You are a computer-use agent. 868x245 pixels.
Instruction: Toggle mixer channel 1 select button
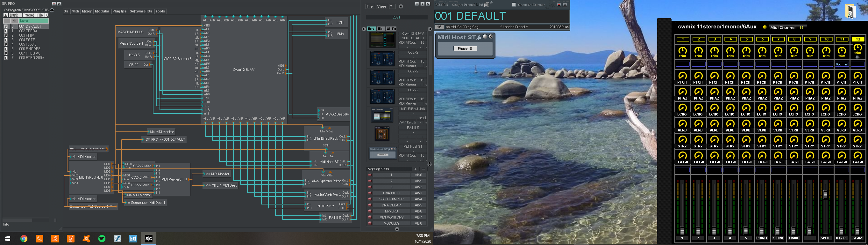coord(683,39)
